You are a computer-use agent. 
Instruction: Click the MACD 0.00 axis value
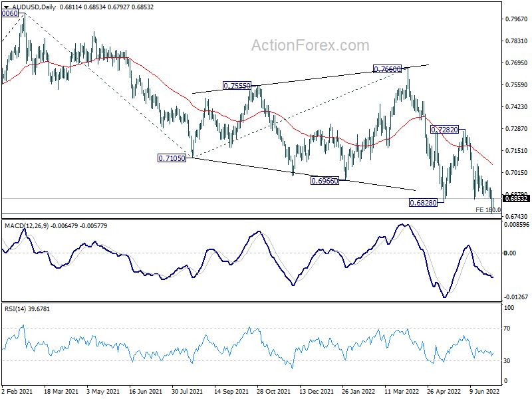click(511, 253)
